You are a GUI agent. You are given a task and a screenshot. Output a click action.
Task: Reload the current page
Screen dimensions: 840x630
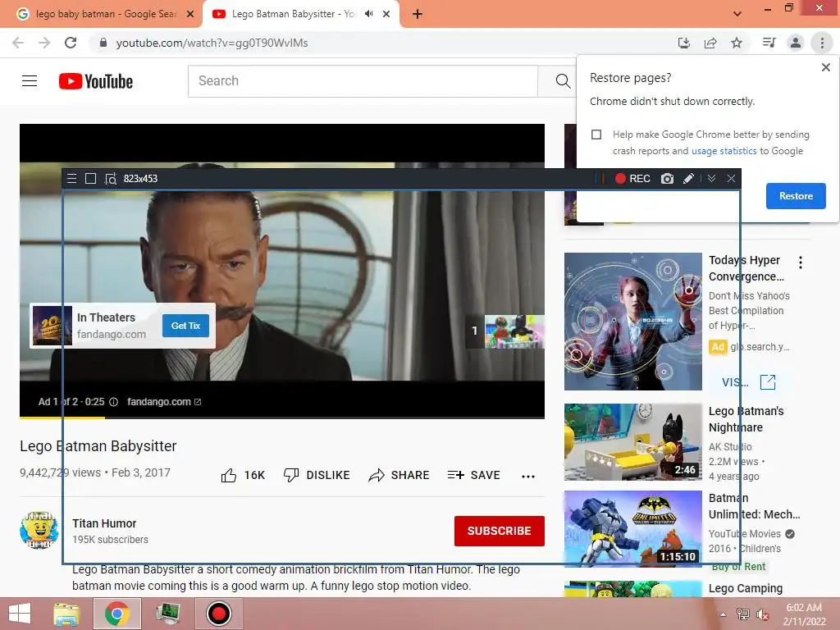[71, 43]
